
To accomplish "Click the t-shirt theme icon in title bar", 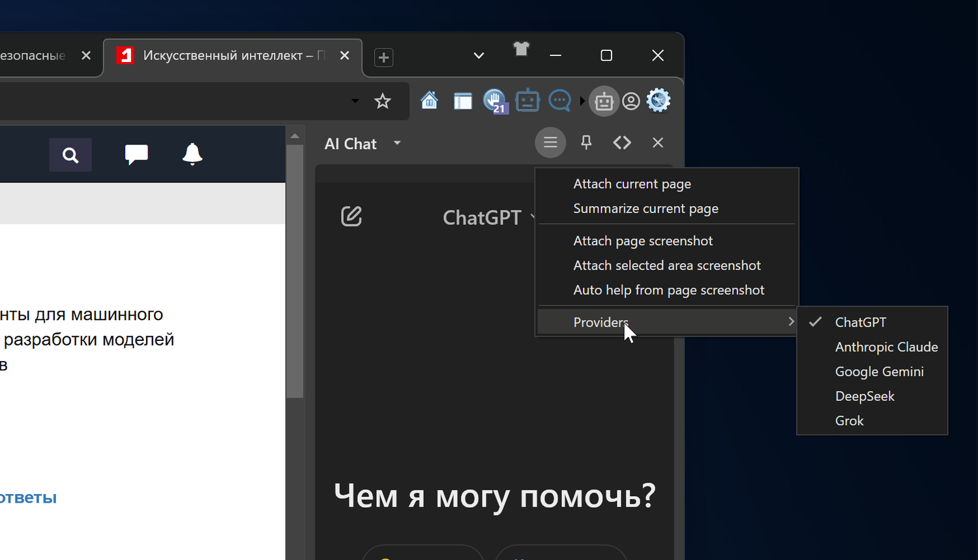I will (521, 49).
